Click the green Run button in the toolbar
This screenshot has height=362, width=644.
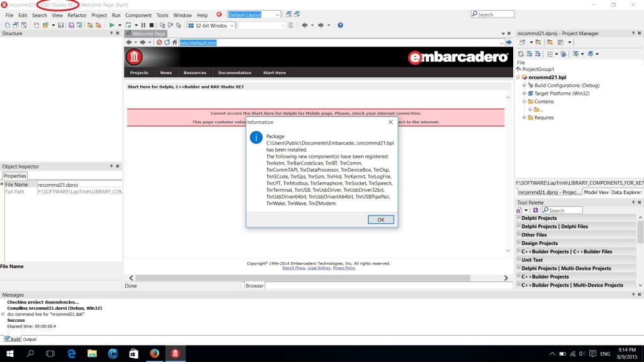[x=112, y=25]
